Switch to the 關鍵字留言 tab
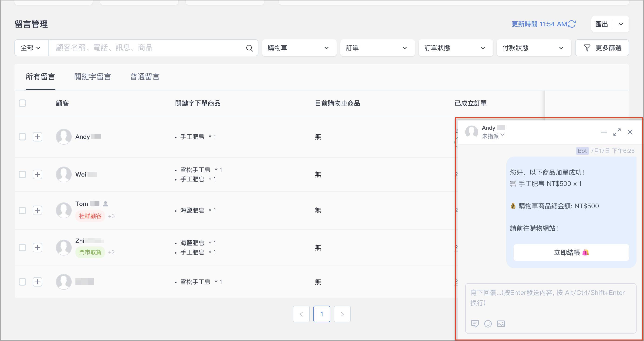This screenshot has width=644, height=341. (92, 77)
